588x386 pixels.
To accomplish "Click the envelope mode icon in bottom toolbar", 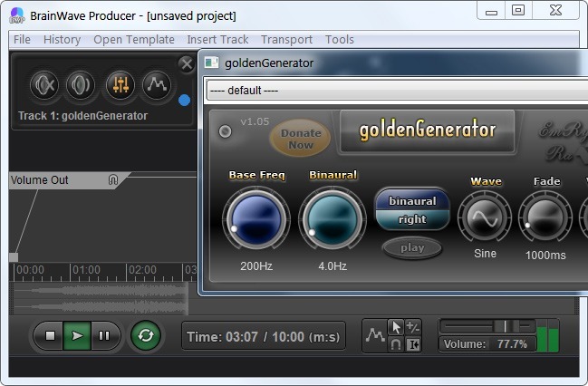I will point(375,335).
